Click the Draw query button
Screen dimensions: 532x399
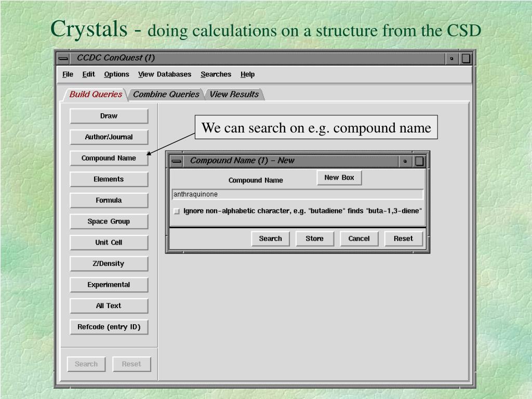click(x=109, y=116)
